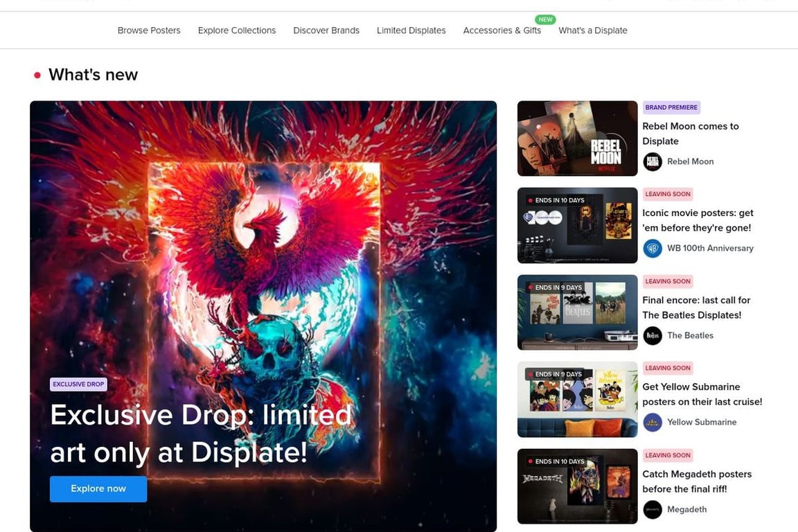Select The Beatles artist avatar icon

click(x=652, y=335)
